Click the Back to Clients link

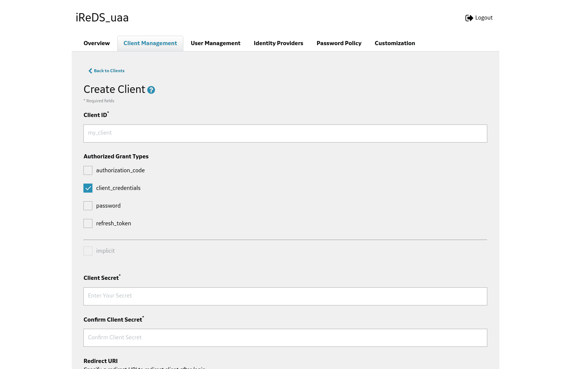click(x=109, y=71)
